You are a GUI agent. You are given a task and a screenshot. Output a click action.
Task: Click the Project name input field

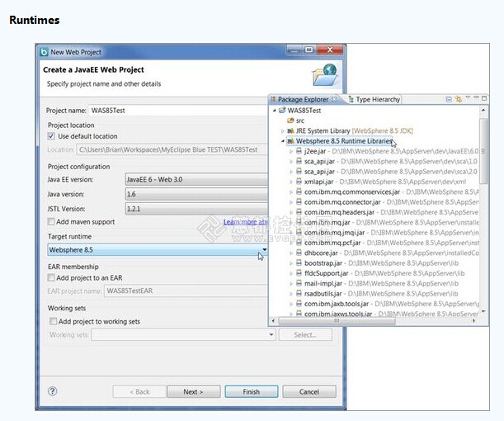pos(177,110)
